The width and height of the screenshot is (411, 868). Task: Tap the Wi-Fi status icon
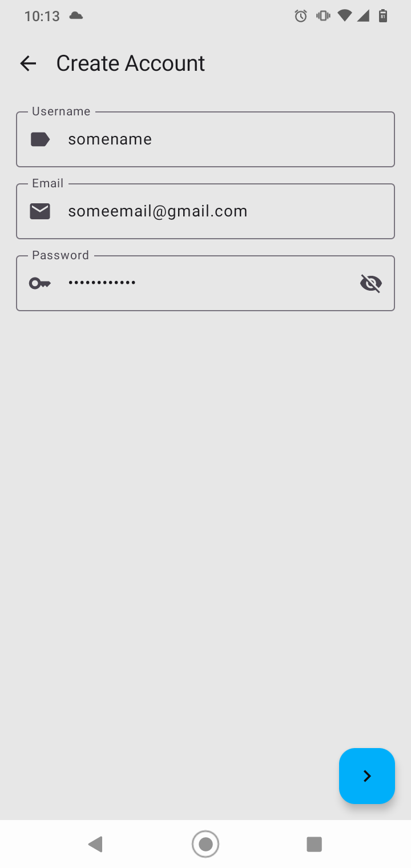pyautogui.click(x=345, y=16)
